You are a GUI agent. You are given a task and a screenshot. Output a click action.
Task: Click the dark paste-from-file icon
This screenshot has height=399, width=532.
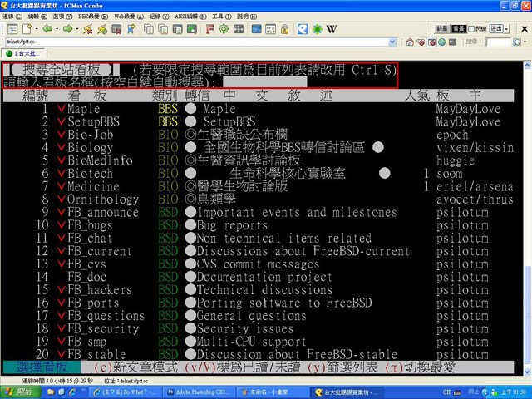tap(192, 30)
